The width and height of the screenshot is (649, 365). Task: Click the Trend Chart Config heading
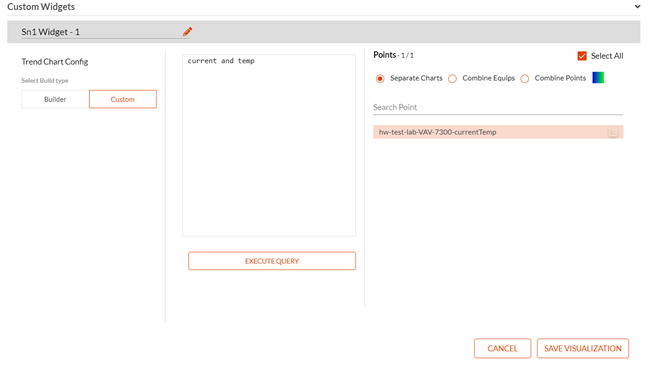(x=55, y=62)
